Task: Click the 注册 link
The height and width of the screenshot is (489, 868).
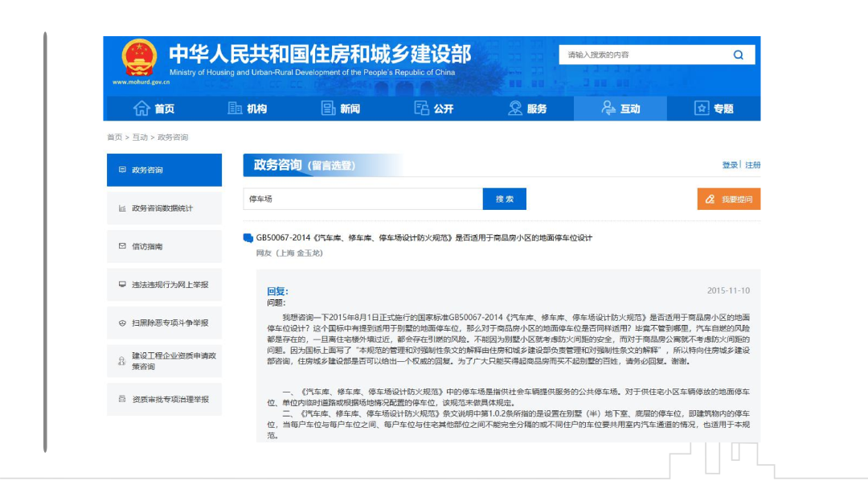Action: click(752, 165)
